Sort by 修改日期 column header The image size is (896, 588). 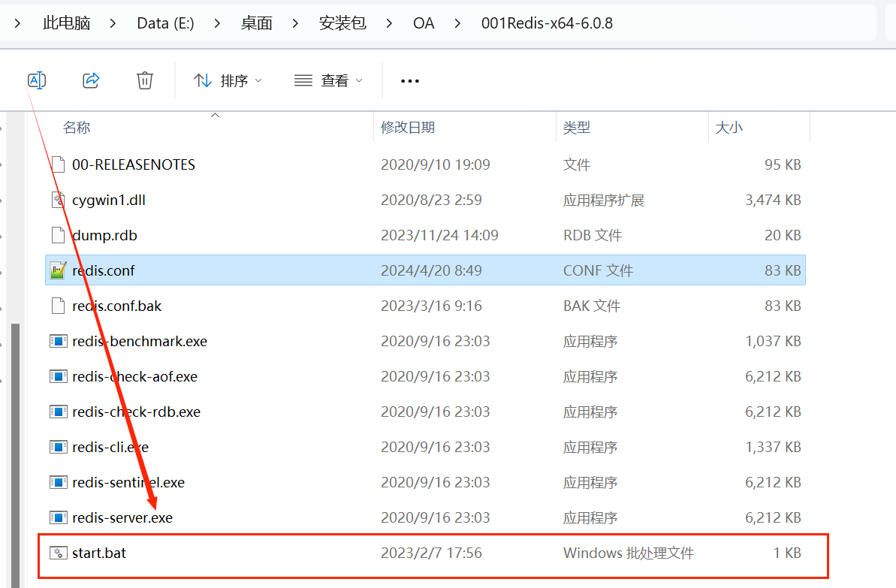point(408,128)
